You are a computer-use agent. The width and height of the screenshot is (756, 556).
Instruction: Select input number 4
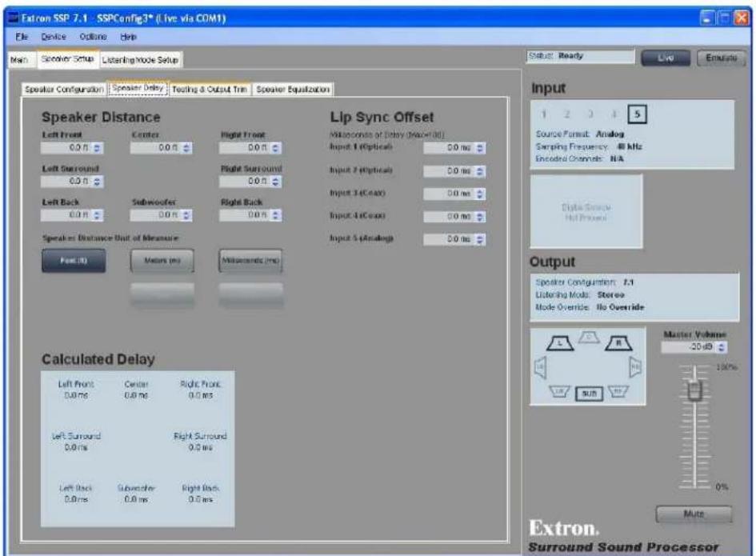(x=614, y=114)
